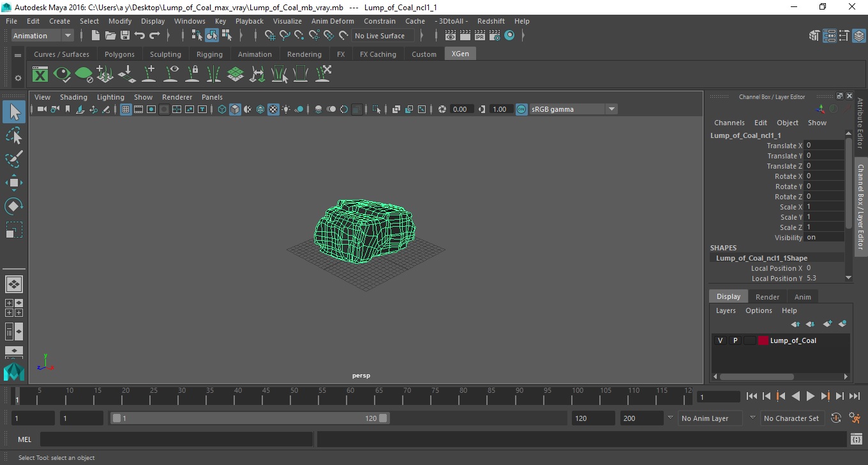Image resolution: width=868 pixels, height=465 pixels.
Task: Open the Redshift menu
Action: pyautogui.click(x=490, y=21)
